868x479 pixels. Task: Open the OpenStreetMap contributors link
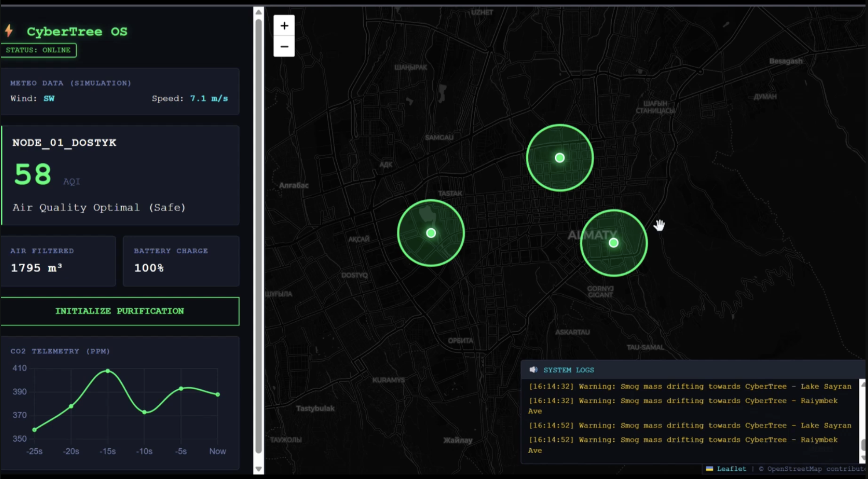[817, 469]
